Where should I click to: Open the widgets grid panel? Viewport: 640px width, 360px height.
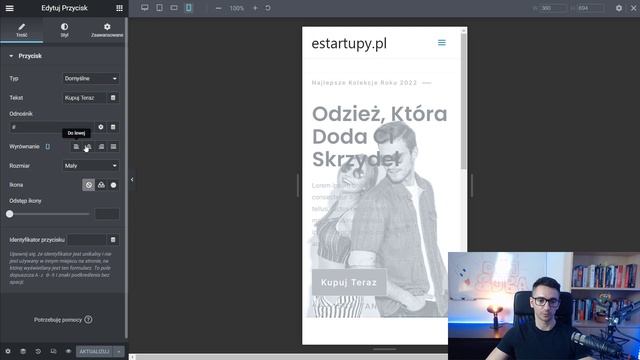pos(119,8)
